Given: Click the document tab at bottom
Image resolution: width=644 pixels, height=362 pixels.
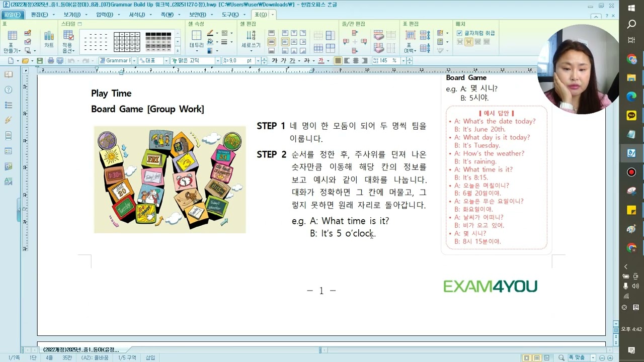Looking at the screenshot, I should click(x=80, y=349).
